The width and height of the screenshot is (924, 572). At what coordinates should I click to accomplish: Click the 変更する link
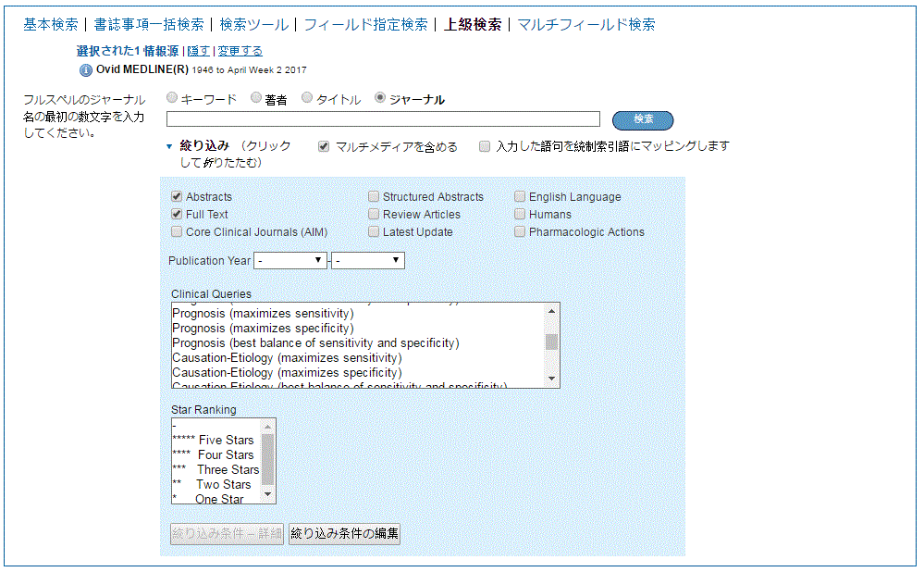coord(240,51)
